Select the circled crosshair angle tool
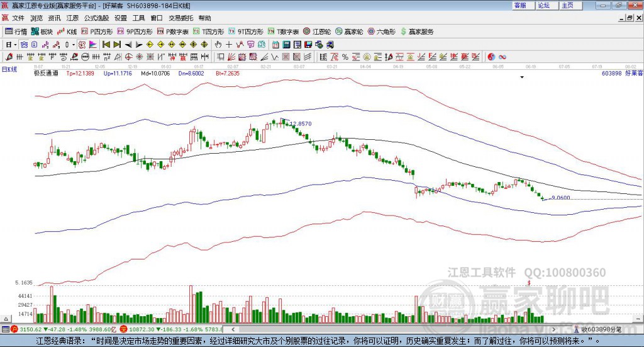Viewport: 644px width, 347px height. click(128, 57)
